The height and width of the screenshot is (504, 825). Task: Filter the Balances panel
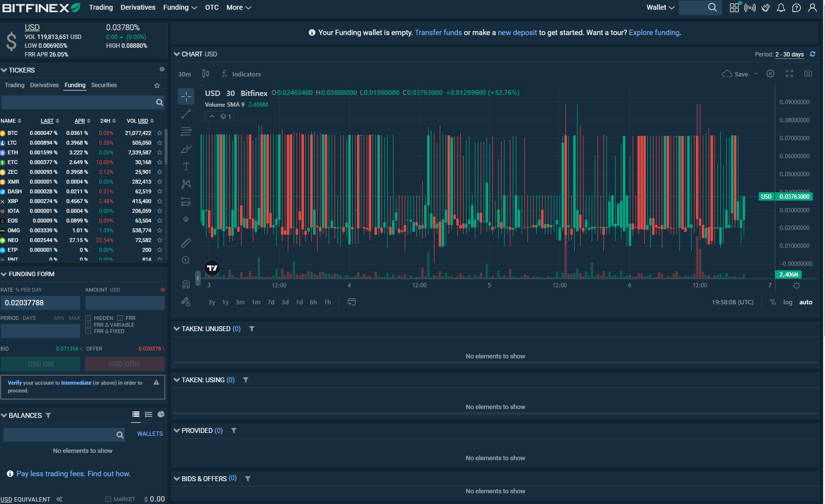coord(48,415)
